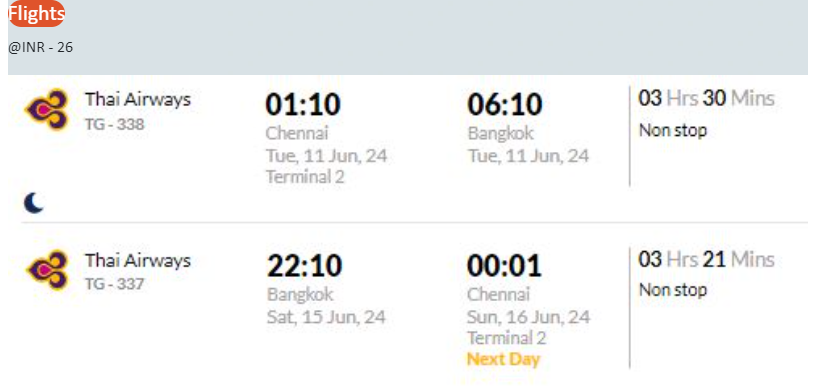Click Thai Airways logo for TG-337
This screenshot has width=818, height=389.
(x=47, y=270)
